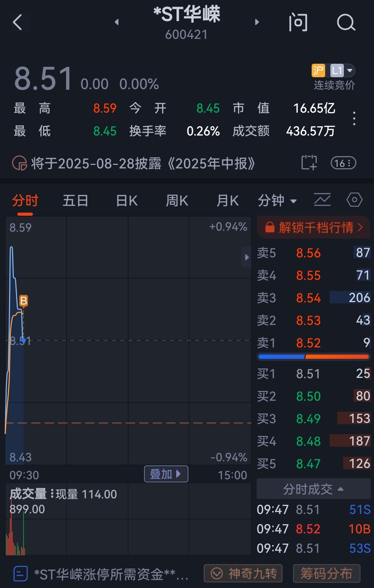This screenshot has width=374, height=588.
Task: Tap the 53S trade record
Action: 313,549
